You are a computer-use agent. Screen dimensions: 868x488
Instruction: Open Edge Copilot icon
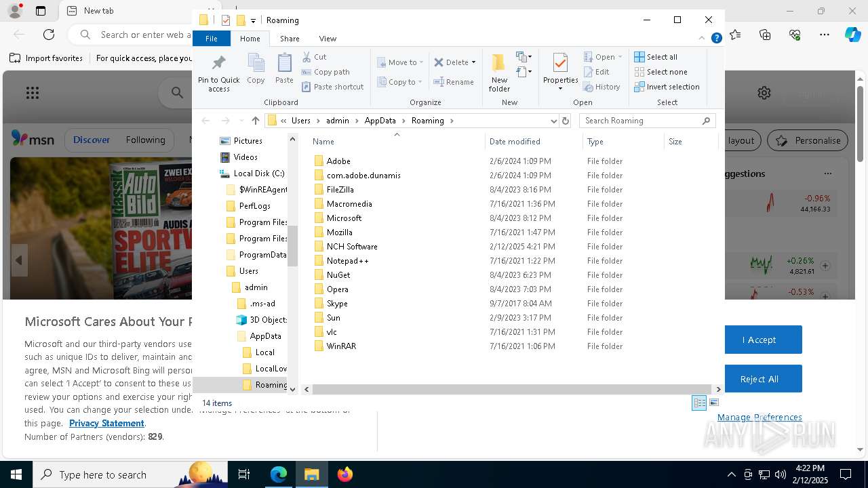click(852, 35)
